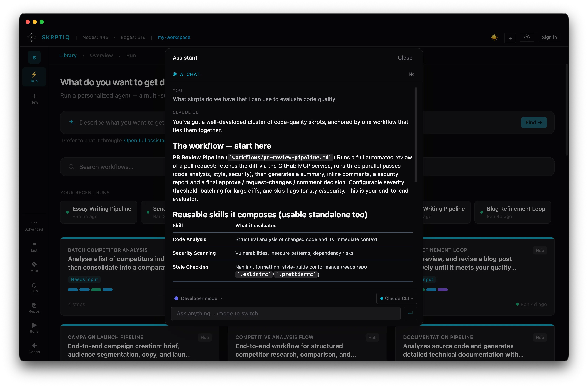Select the S workspace avatar in sidebar
Image resolution: width=588 pixels, height=387 pixels.
[34, 57]
